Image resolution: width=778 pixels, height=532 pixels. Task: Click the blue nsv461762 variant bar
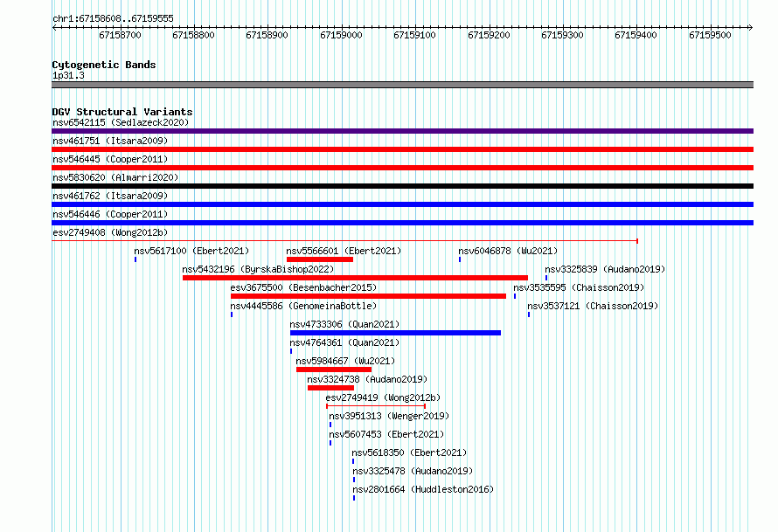402,204
